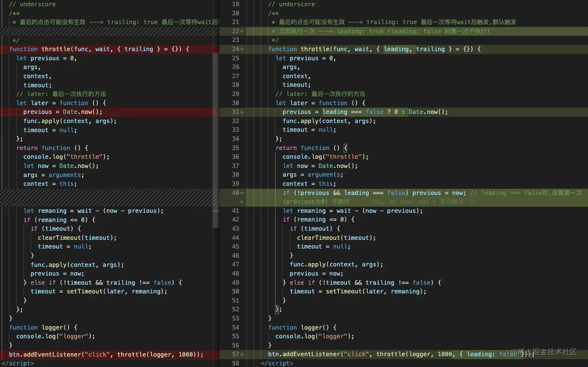Image resolution: width=588 pixels, height=367 pixels.
Task: Click the "</script>" tag in the left pane
Action: click(x=18, y=363)
